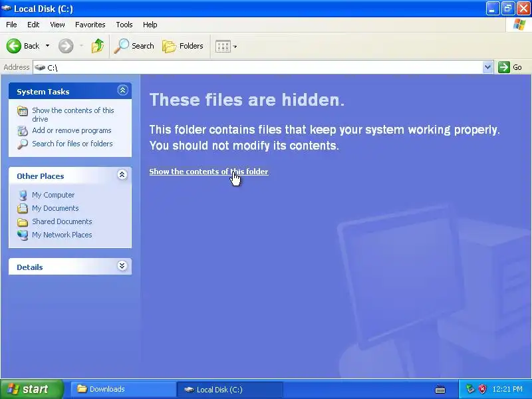Click the 12:21 PM clock

pyautogui.click(x=507, y=389)
